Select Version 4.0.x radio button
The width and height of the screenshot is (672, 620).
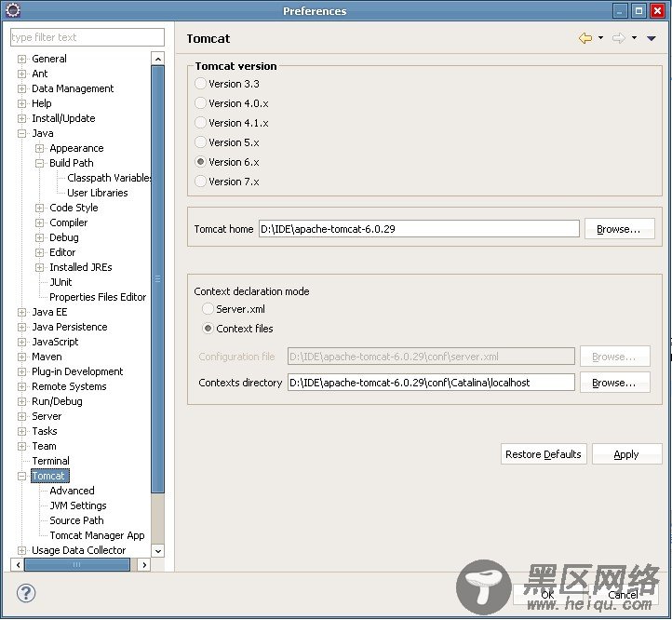point(200,103)
